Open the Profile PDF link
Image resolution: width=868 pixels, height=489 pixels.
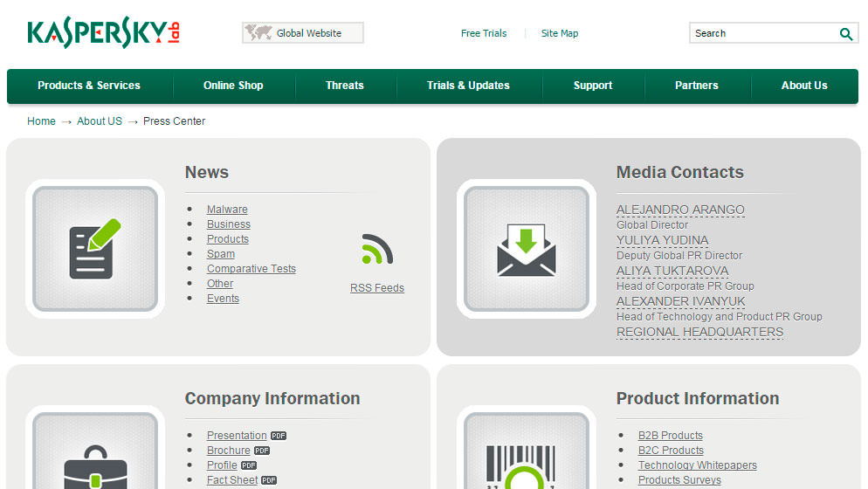pyautogui.click(x=222, y=465)
